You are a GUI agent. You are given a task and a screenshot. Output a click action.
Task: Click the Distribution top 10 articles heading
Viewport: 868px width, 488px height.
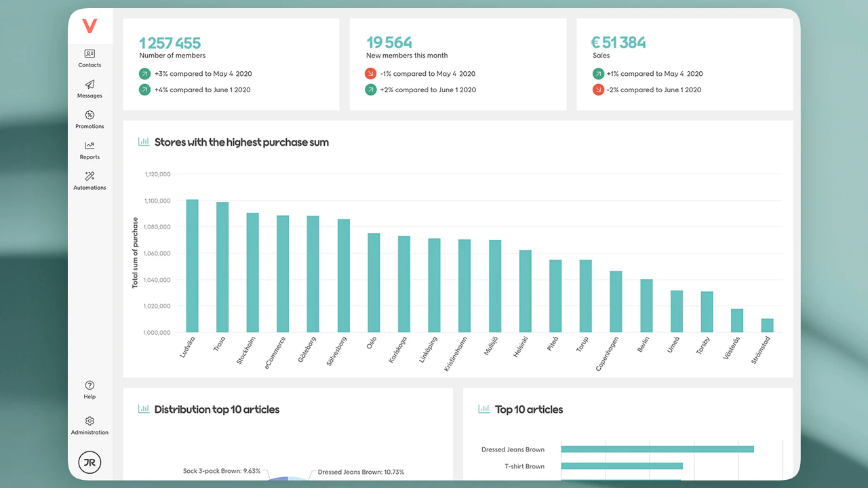click(217, 409)
